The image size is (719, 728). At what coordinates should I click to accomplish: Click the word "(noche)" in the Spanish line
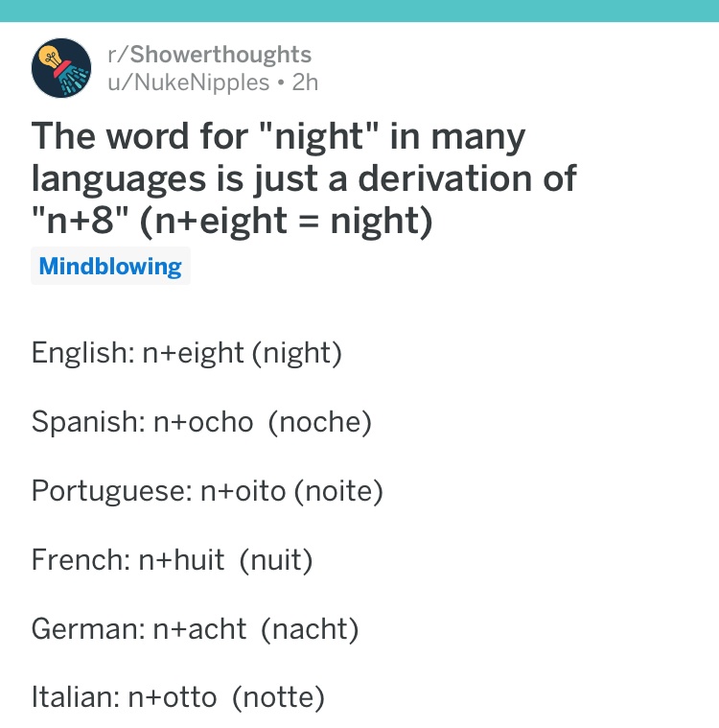pyautogui.click(x=320, y=422)
